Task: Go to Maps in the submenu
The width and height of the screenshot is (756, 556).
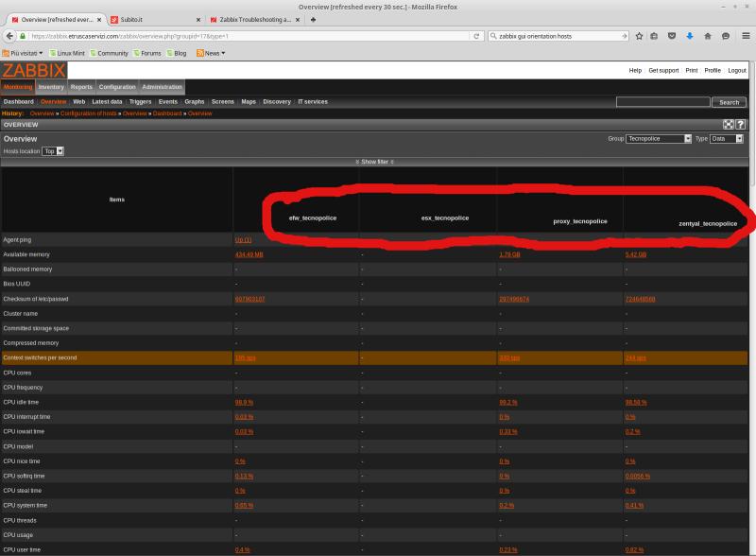Action: tap(249, 102)
